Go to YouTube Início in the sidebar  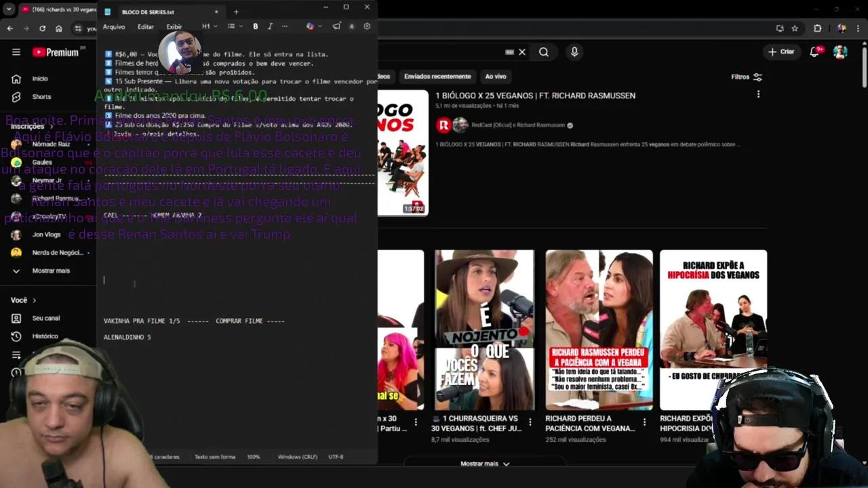click(40, 79)
